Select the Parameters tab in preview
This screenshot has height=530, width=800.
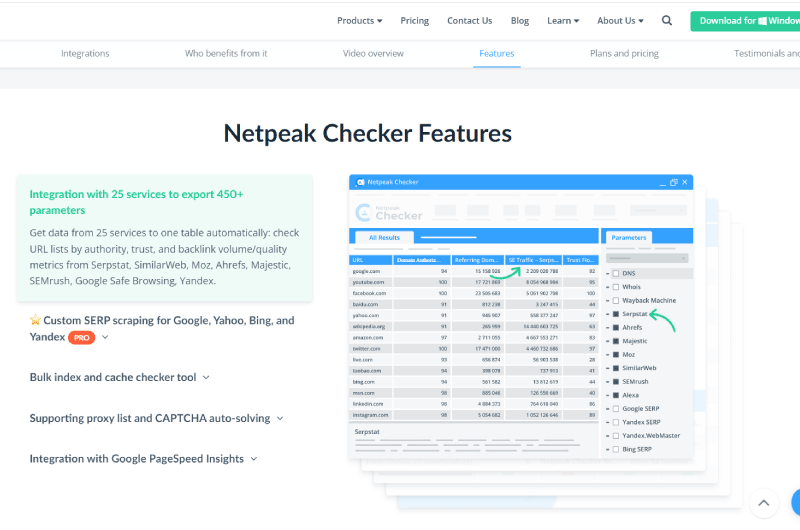[x=629, y=237]
